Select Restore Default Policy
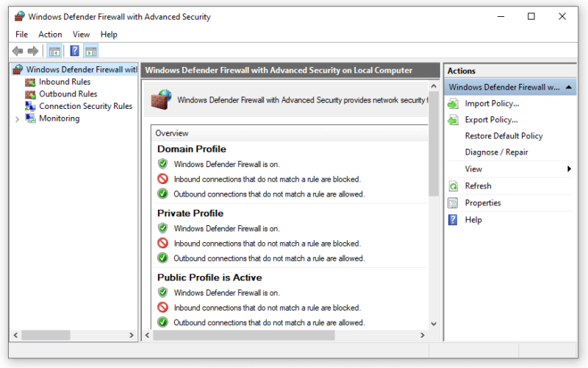 tap(503, 136)
